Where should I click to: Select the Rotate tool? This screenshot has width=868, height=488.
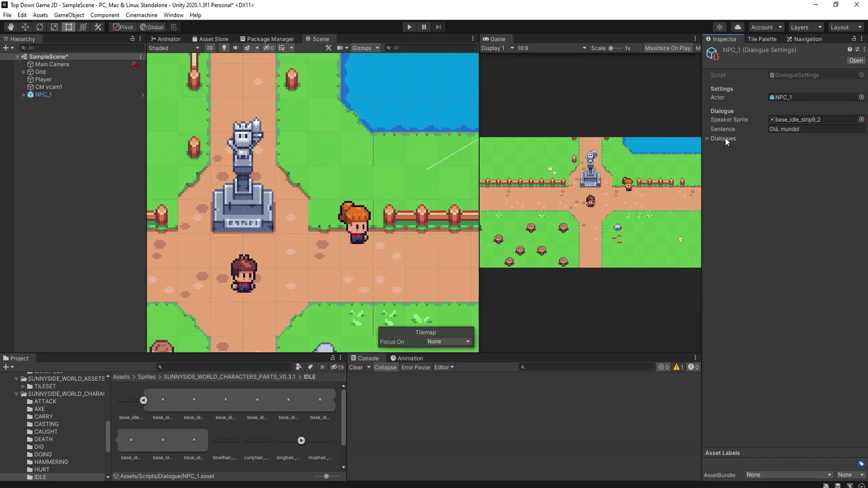coord(40,27)
